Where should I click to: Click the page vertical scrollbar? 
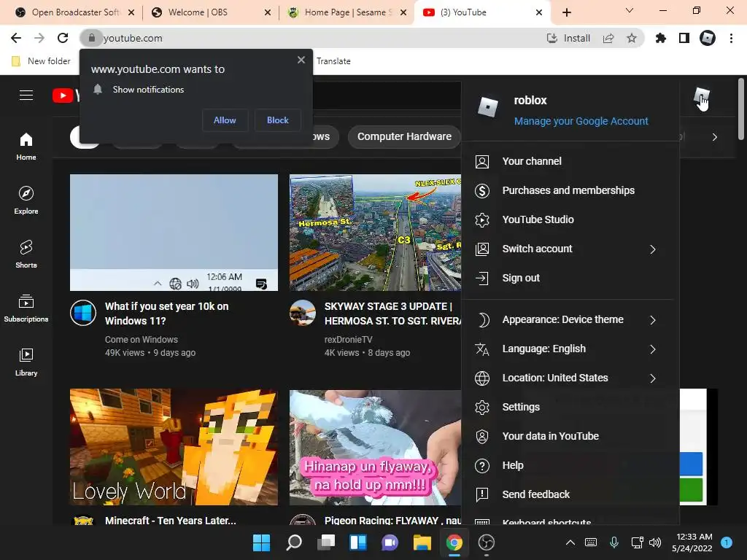[x=741, y=109]
